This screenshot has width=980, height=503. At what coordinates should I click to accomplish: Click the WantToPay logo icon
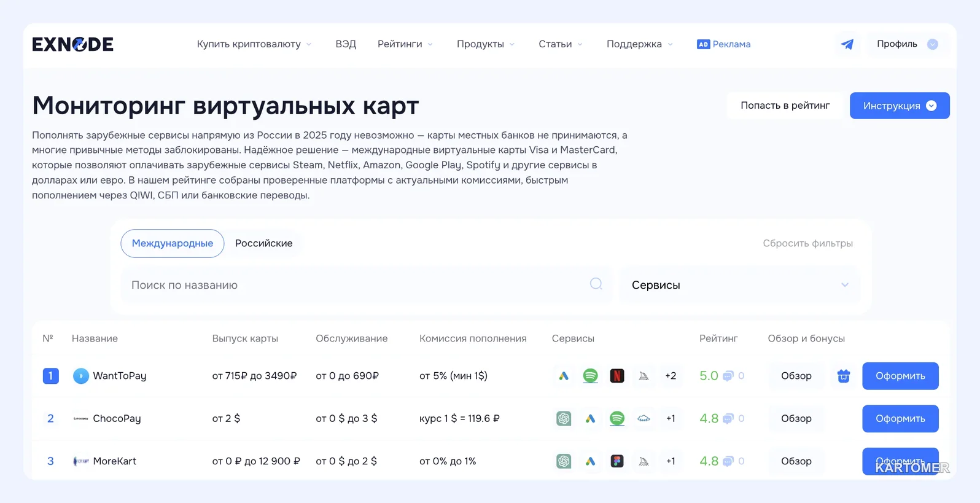click(80, 376)
